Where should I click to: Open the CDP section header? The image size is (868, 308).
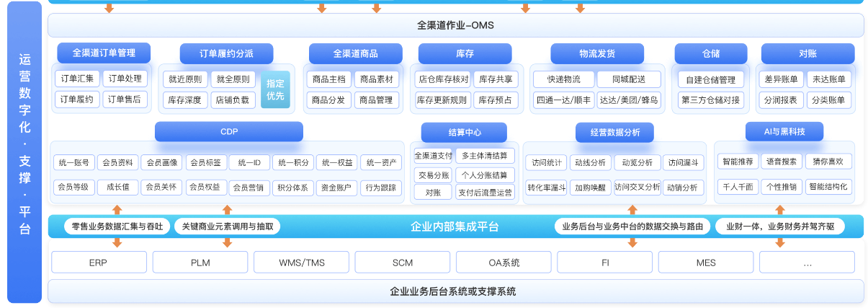point(228,131)
